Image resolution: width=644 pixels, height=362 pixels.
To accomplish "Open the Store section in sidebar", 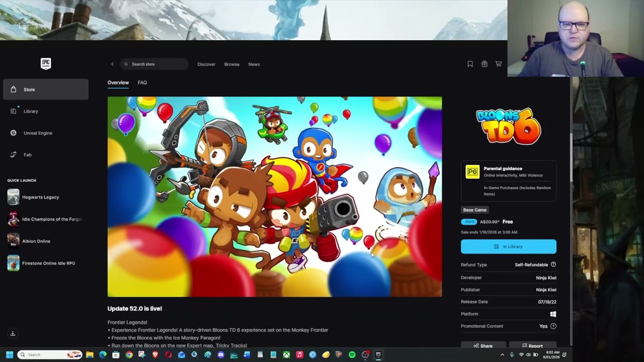I will pyautogui.click(x=45, y=89).
